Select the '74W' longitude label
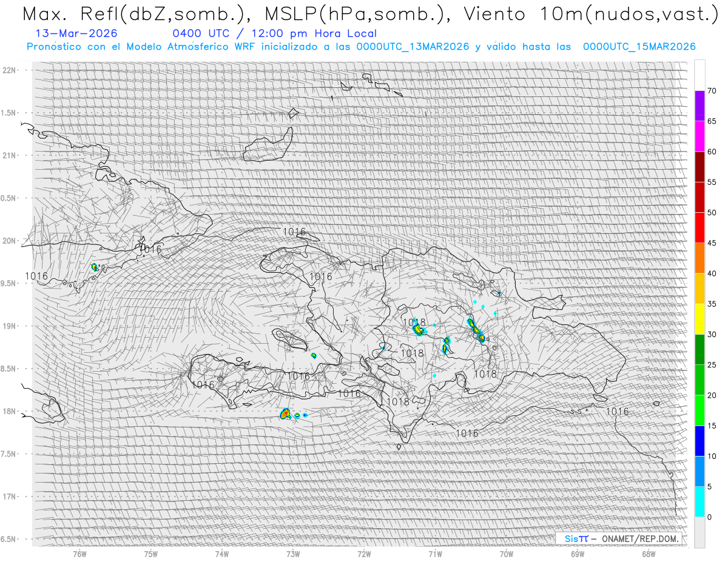728x562 pixels. [x=221, y=554]
